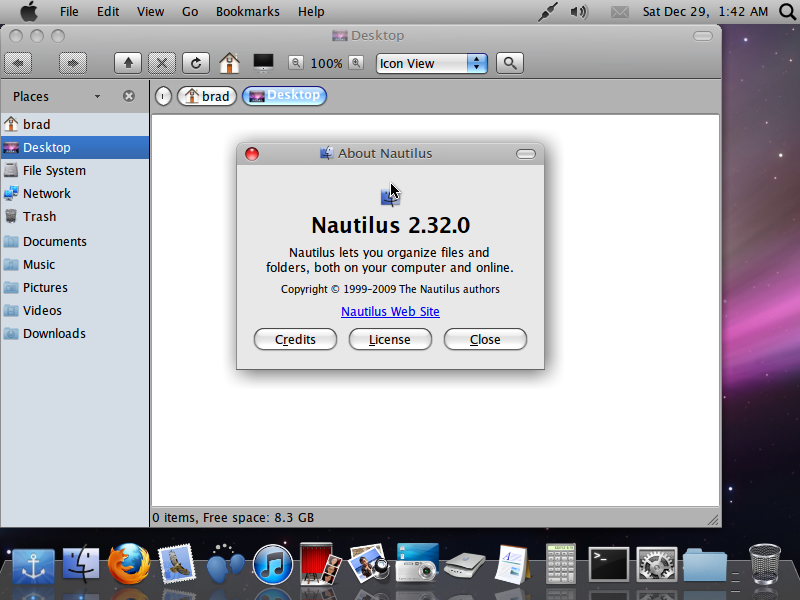Open the Edit menu
800x600 pixels.
108,11
